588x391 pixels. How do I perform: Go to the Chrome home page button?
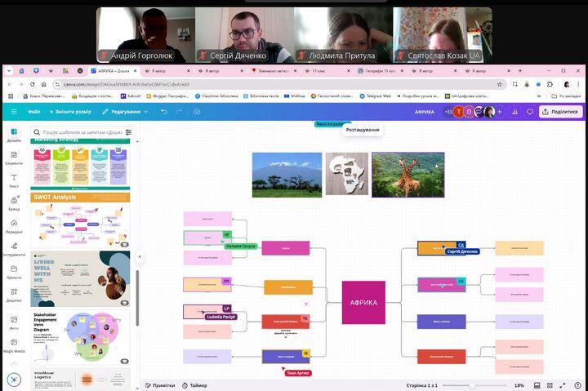click(x=44, y=85)
